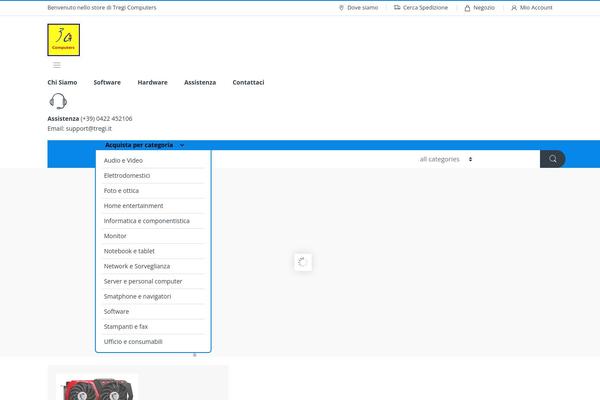Click the Benvenuto nello store welcome text
Image resolution: width=600 pixels, height=400 pixels.
pyautogui.click(x=102, y=8)
